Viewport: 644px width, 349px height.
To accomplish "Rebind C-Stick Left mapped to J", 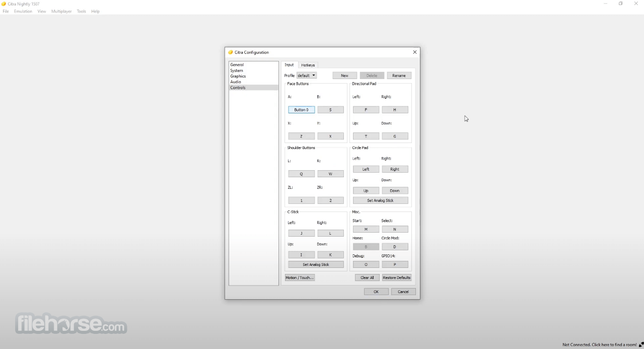I will pyautogui.click(x=301, y=233).
